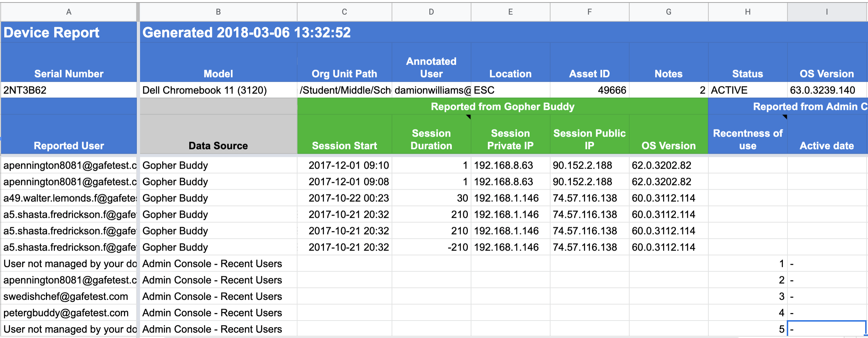Select serial number cell 2NT3B62
The height and width of the screenshot is (338, 868).
(x=69, y=90)
